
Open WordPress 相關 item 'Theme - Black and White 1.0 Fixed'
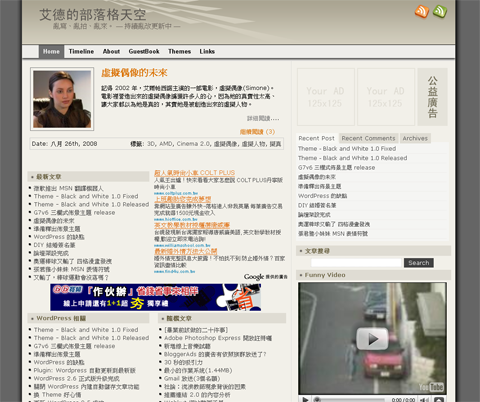click(x=86, y=329)
